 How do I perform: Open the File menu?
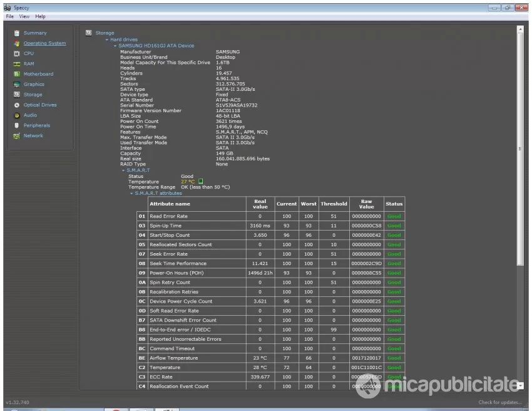pos(10,16)
